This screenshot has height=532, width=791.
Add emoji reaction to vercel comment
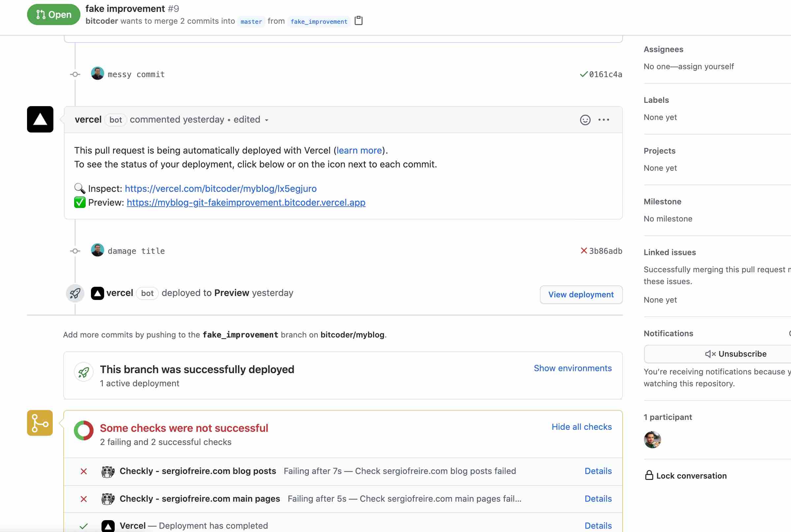click(585, 120)
